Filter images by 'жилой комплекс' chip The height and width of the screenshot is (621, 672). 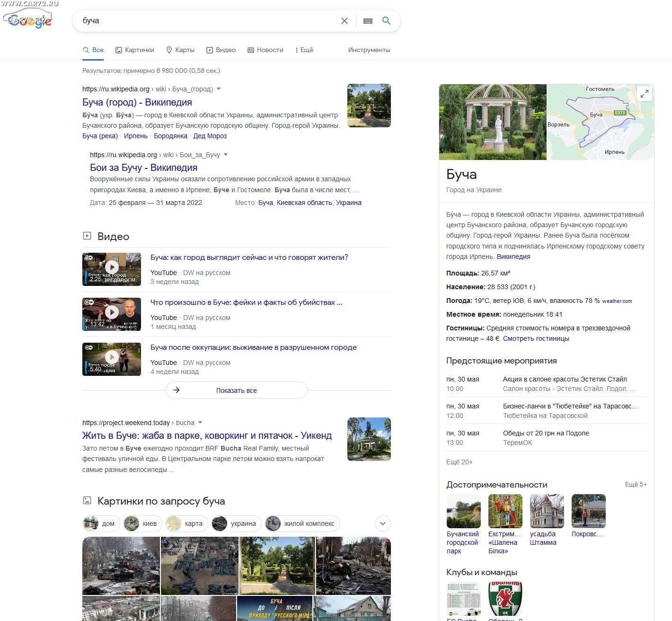[x=302, y=523]
